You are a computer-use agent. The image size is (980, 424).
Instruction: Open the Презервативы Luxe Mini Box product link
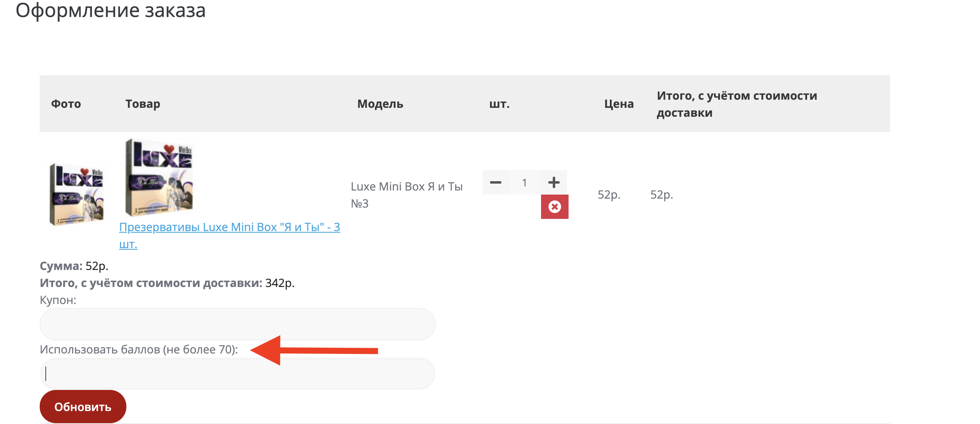pos(229,227)
